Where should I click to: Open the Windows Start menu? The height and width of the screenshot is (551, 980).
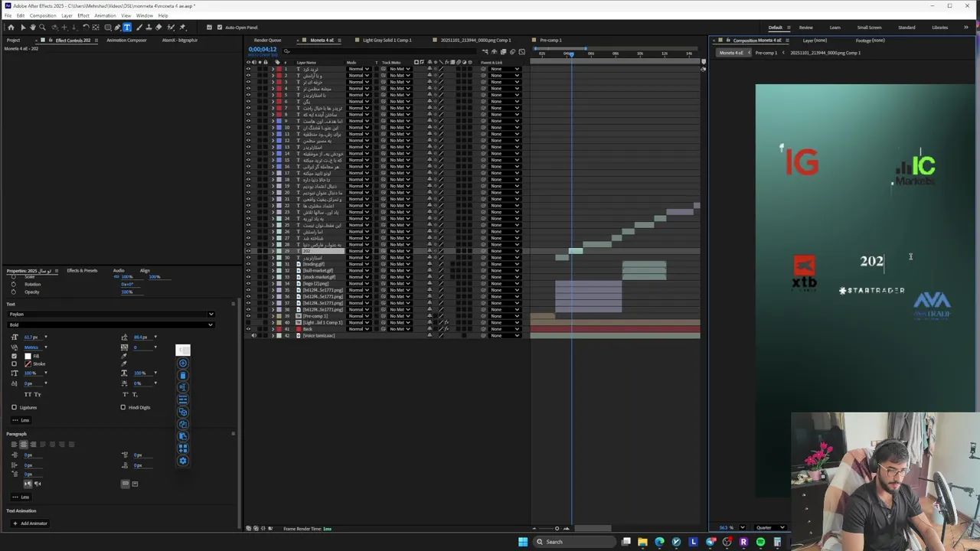pos(523,542)
